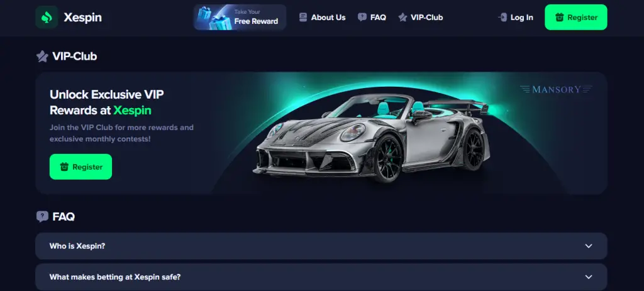The width and height of the screenshot is (644, 291).
Task: Select VIP-Club in the top navigation
Action: pos(421,17)
